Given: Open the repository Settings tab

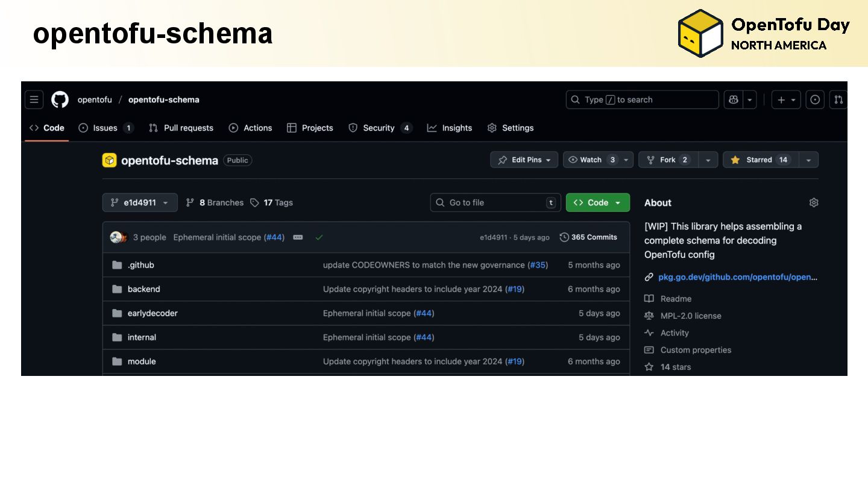Looking at the screenshot, I should tap(511, 128).
